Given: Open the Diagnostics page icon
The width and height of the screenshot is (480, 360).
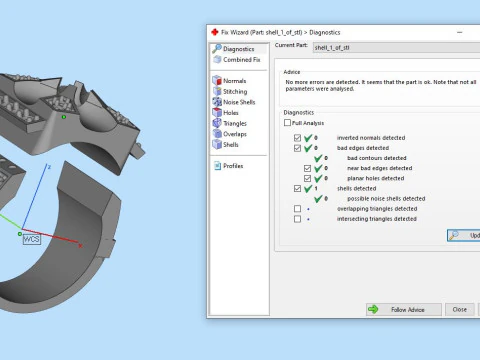Looking at the screenshot, I should pos(217,49).
